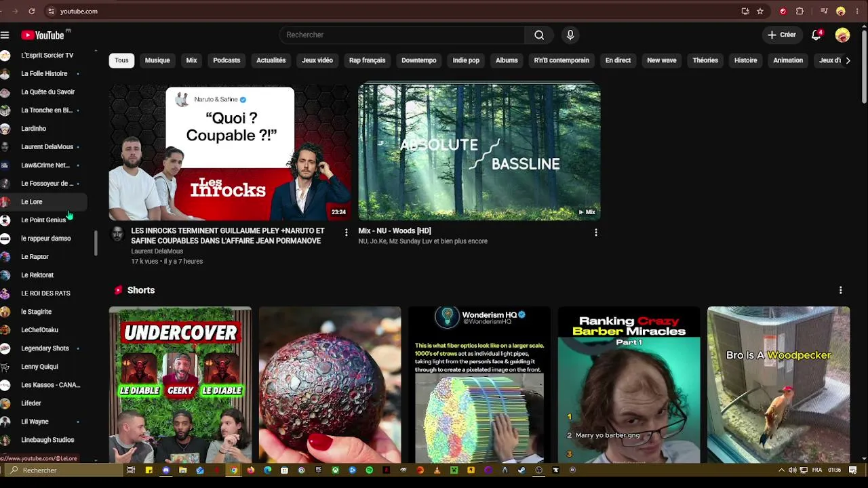Select the R'n'B contemporain chip
The width and height of the screenshot is (868, 488).
coord(561,60)
